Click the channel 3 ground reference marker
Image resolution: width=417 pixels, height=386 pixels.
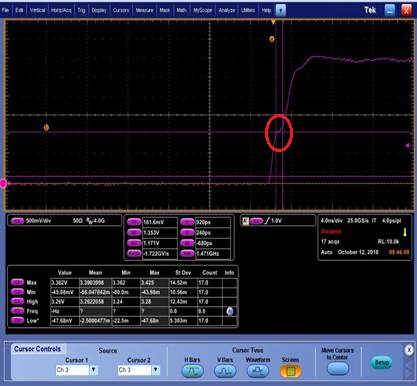pyautogui.click(x=3, y=183)
